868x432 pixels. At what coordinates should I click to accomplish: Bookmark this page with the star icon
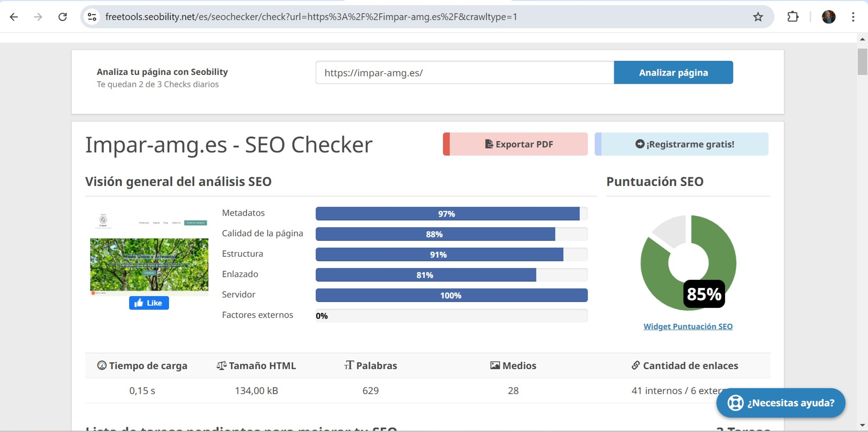point(758,17)
